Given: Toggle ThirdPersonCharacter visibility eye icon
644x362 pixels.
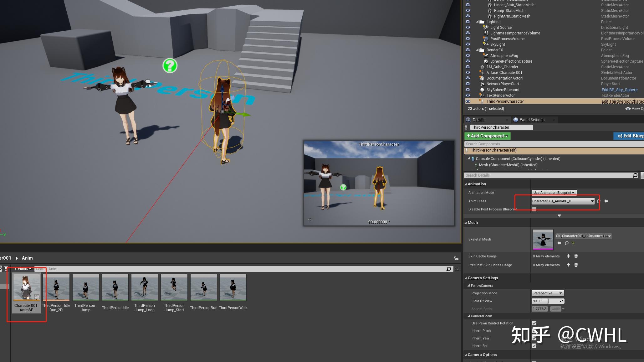Looking at the screenshot, I should pos(468,101).
